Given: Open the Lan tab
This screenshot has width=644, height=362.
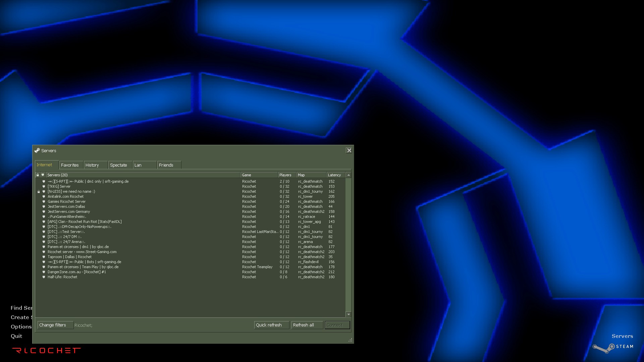Looking at the screenshot, I should tap(138, 165).
